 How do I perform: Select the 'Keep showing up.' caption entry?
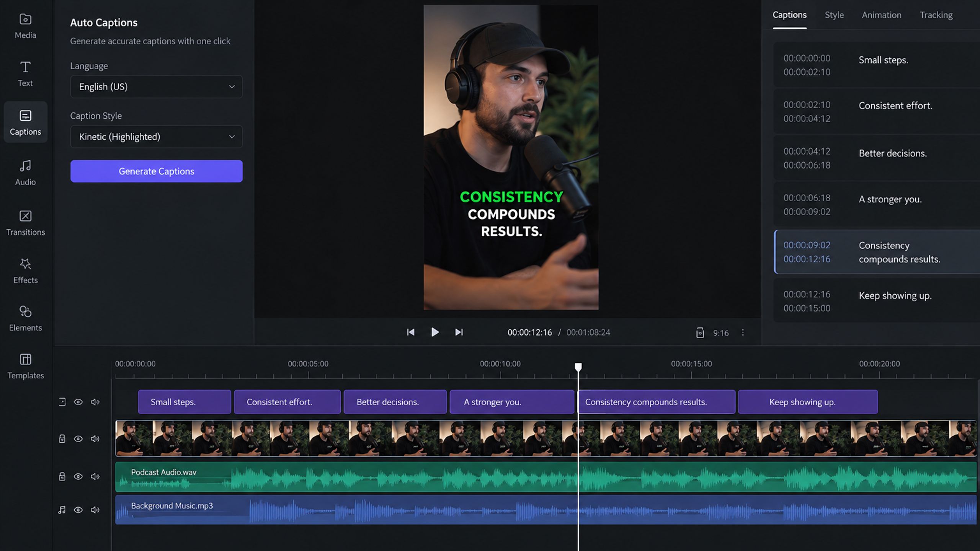pos(877,301)
